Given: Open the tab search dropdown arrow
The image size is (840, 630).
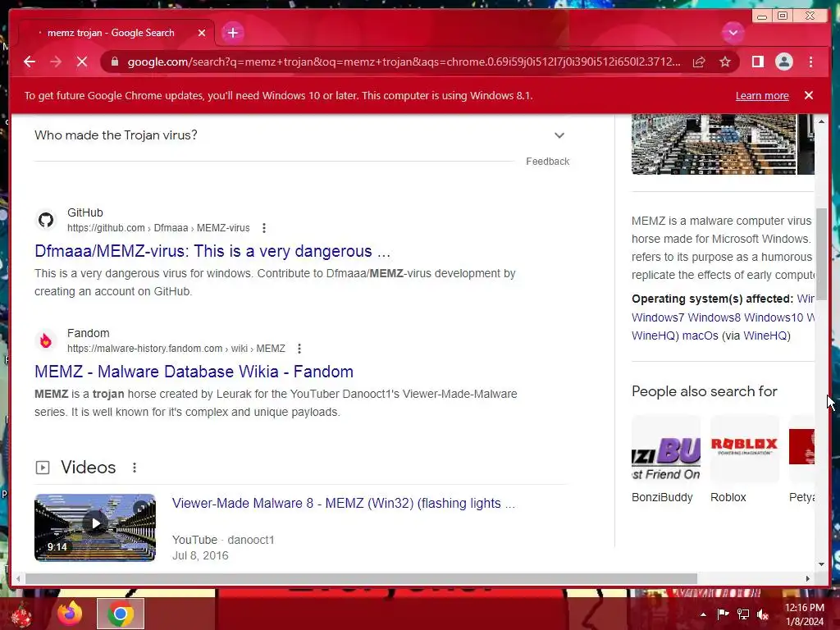Looking at the screenshot, I should coord(733,33).
